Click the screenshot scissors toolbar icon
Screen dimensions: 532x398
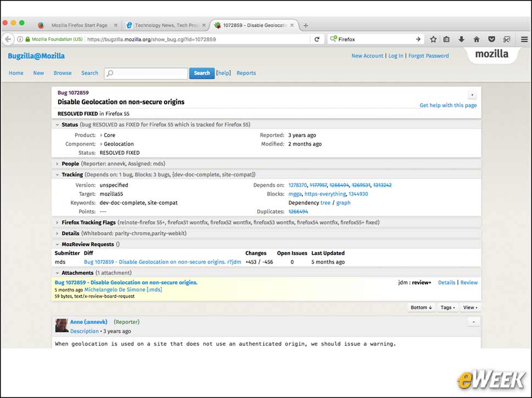507,40
